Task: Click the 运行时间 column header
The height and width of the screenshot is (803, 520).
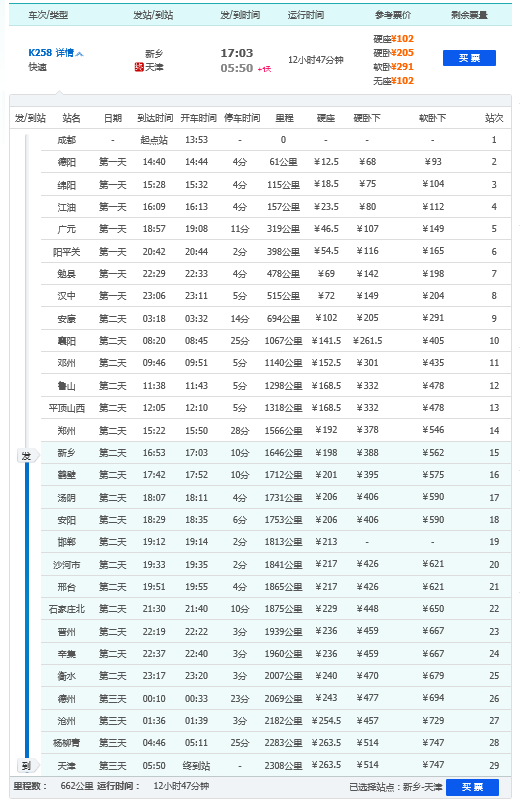Action: [306, 15]
